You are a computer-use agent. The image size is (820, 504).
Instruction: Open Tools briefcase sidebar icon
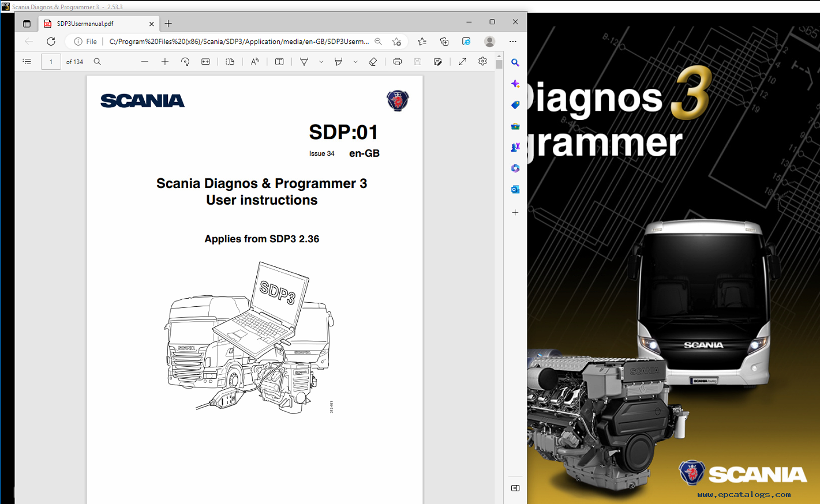pos(515,126)
